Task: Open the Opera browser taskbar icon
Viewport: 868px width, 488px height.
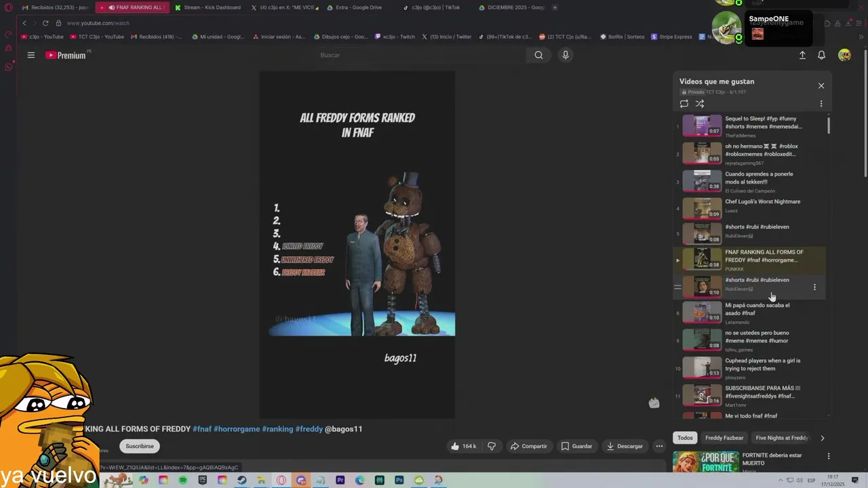Action: coord(281,480)
